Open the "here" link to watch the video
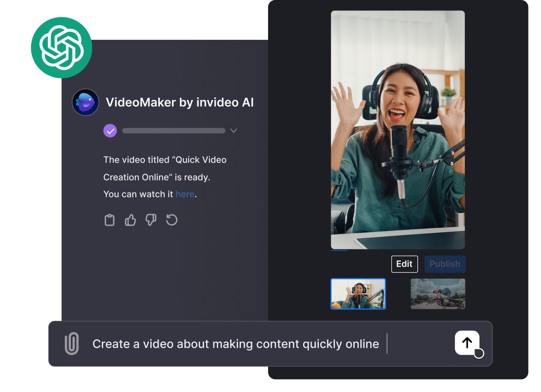 [x=185, y=194]
